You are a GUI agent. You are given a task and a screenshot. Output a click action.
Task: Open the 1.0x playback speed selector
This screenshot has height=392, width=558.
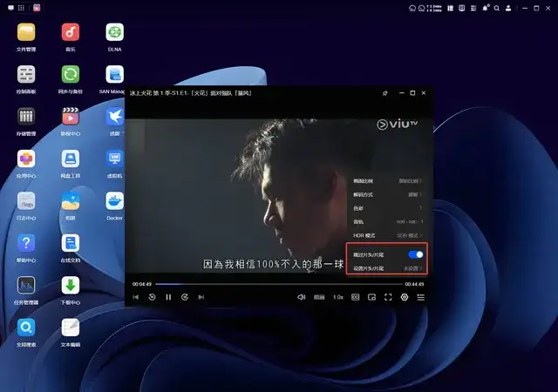click(338, 297)
